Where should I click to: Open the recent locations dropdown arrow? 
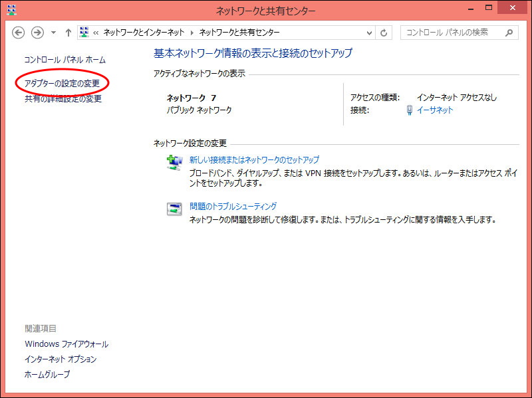pyautogui.click(x=53, y=33)
